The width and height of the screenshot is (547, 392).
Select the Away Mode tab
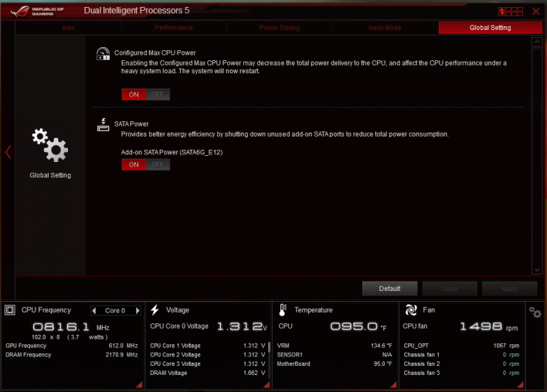click(x=385, y=28)
